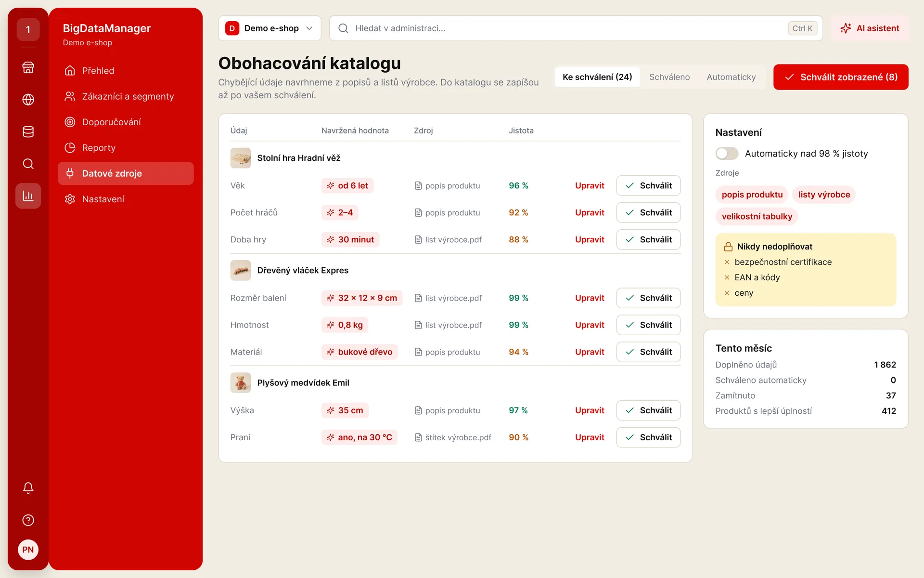The height and width of the screenshot is (578, 924).
Task: Click the Datové zdroje plug icon
Action: (70, 173)
